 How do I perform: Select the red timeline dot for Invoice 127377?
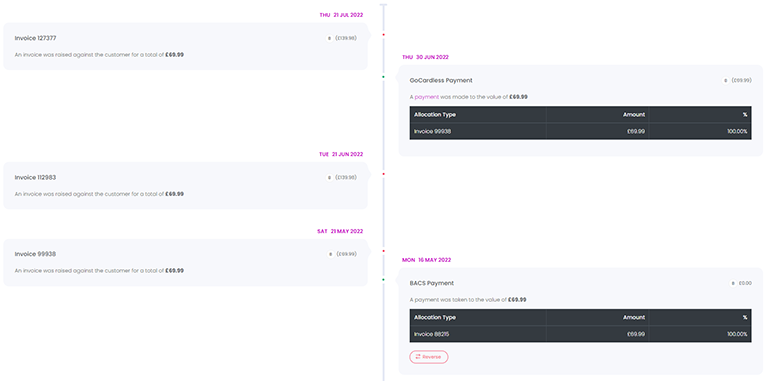pos(384,34)
